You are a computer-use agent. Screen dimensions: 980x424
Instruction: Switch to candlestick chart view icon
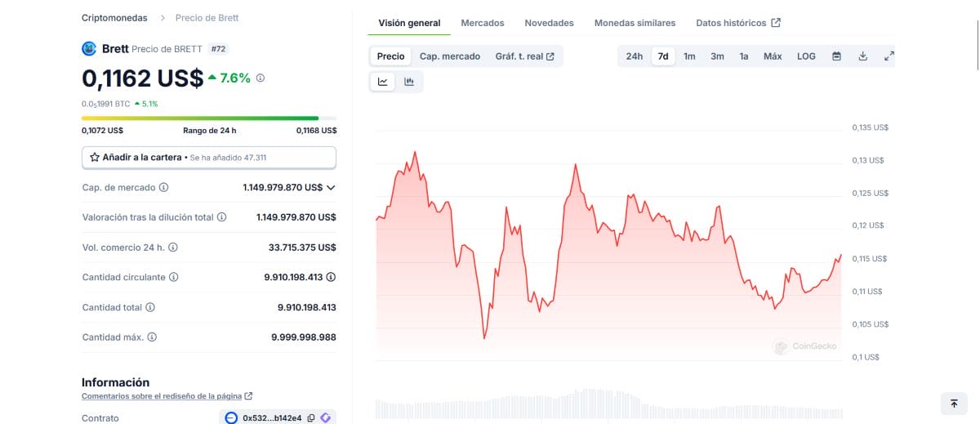[409, 82]
